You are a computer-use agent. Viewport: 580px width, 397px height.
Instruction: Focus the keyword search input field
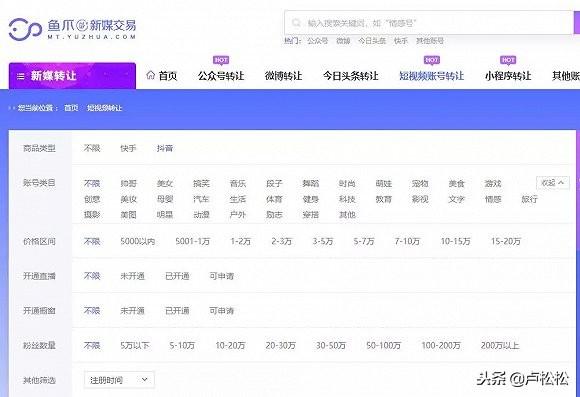click(x=428, y=23)
